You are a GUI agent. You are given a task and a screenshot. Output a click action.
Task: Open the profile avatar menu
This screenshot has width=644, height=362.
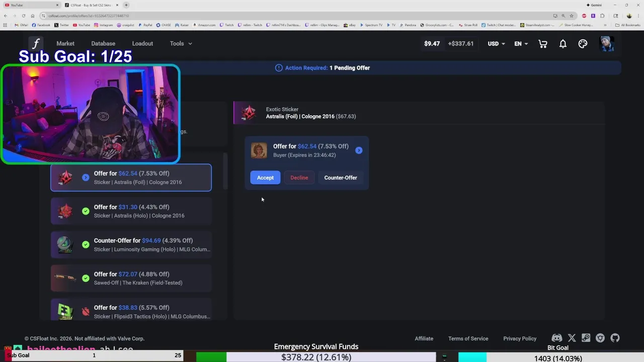click(x=607, y=43)
